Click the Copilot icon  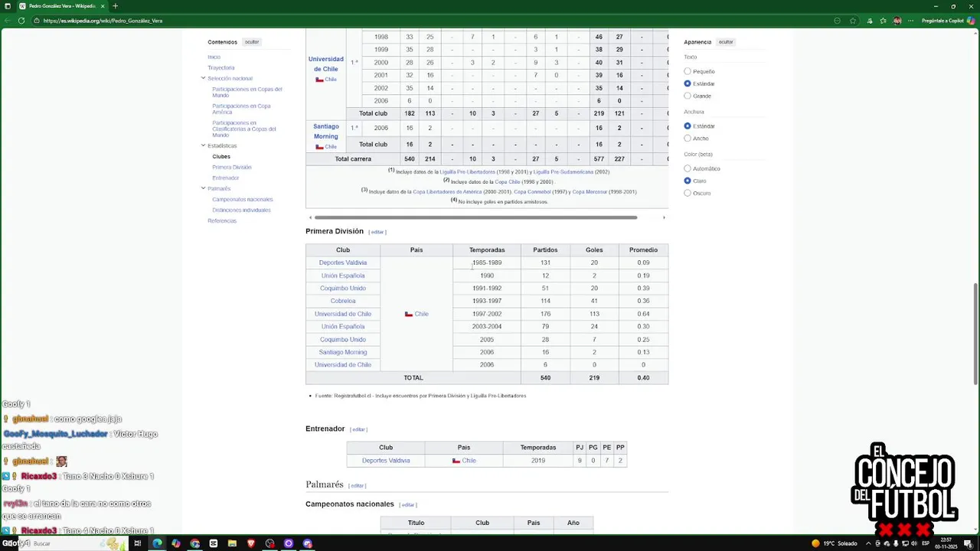(x=971, y=21)
